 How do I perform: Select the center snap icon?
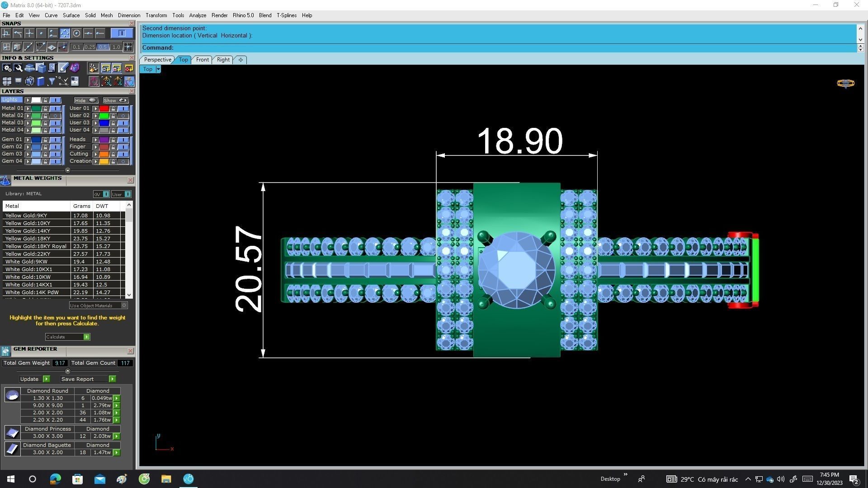point(76,33)
